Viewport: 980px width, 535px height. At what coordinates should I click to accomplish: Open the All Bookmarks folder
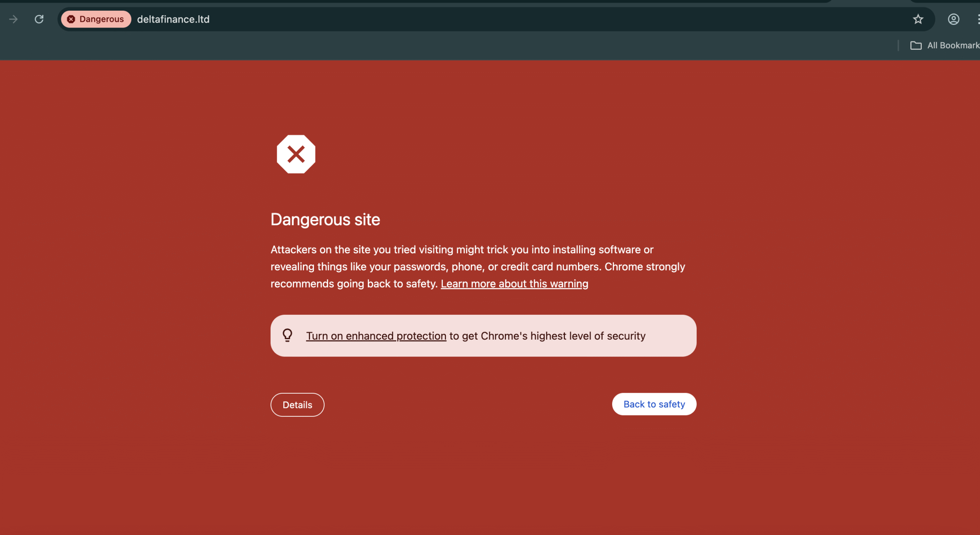click(945, 46)
